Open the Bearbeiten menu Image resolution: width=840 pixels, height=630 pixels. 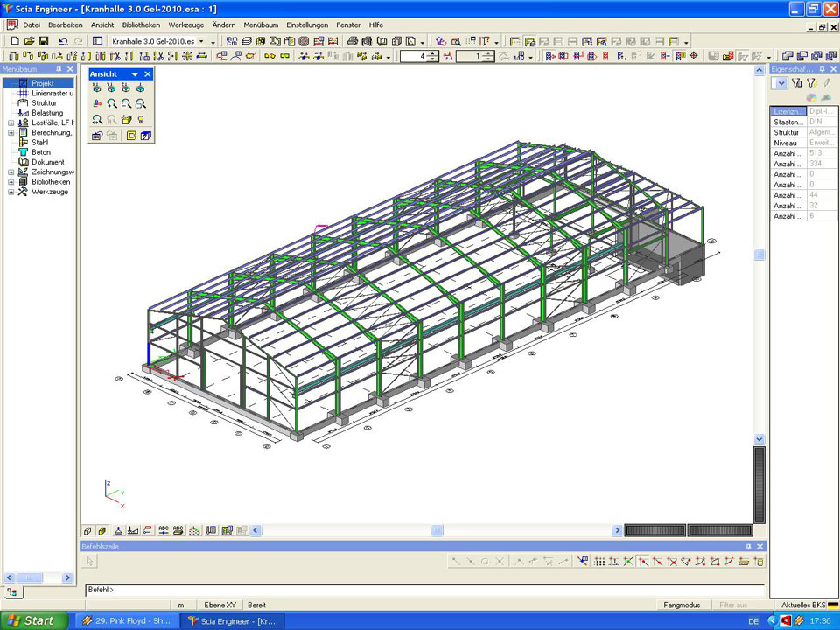66,24
